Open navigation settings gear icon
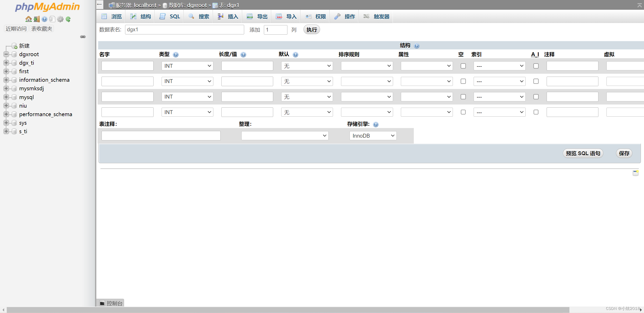 (60, 19)
